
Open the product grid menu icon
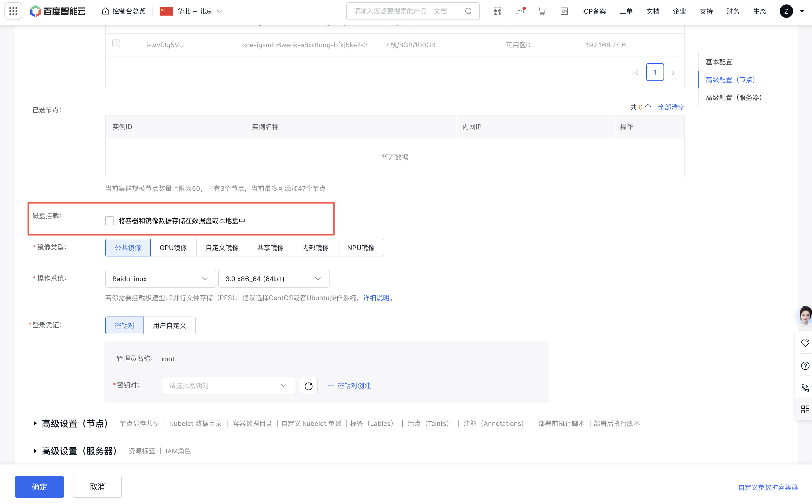[x=13, y=11]
